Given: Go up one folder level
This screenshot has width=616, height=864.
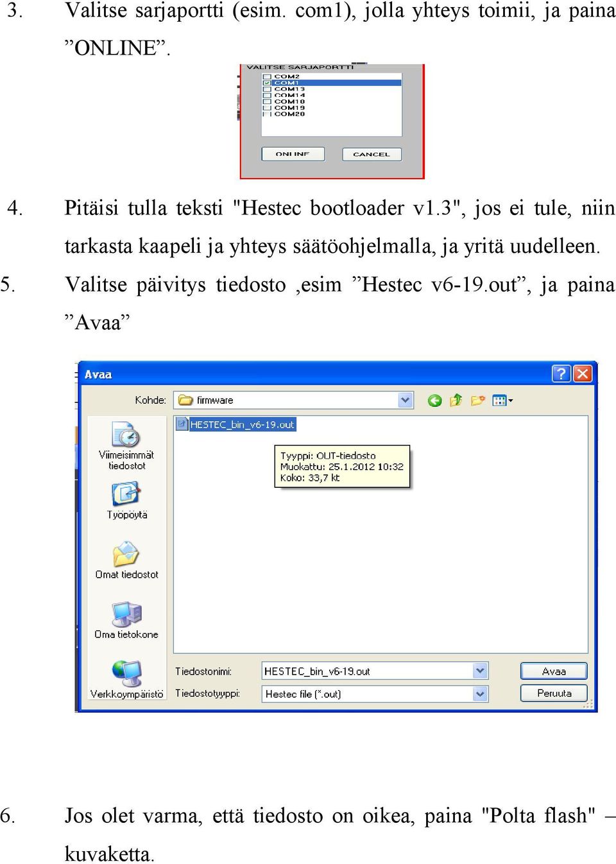Looking at the screenshot, I should click(456, 401).
